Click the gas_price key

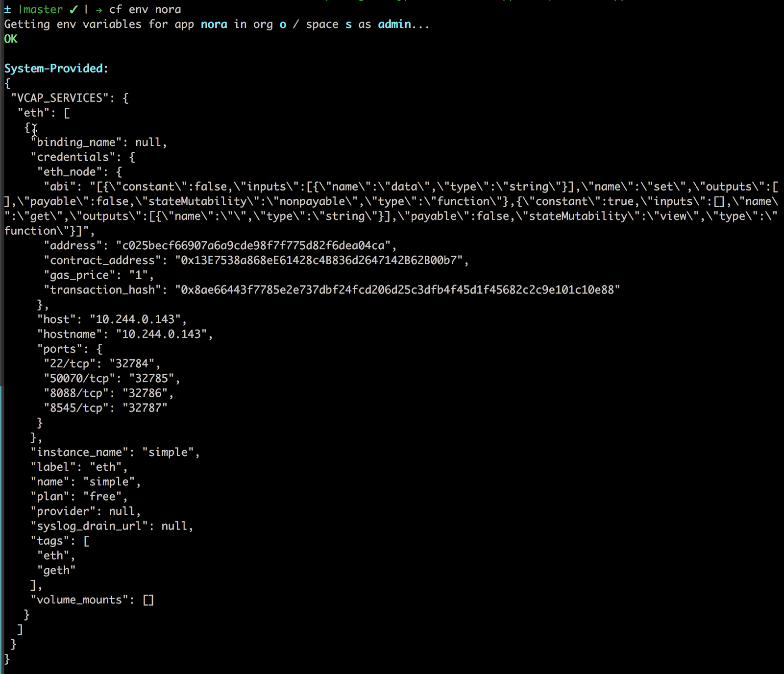click(79, 275)
